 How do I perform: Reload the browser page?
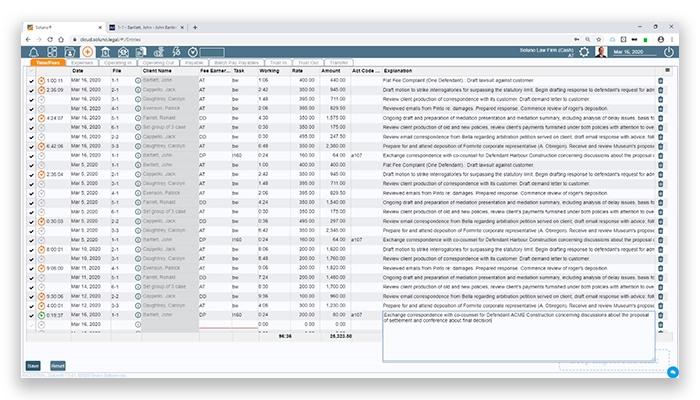click(x=50, y=39)
